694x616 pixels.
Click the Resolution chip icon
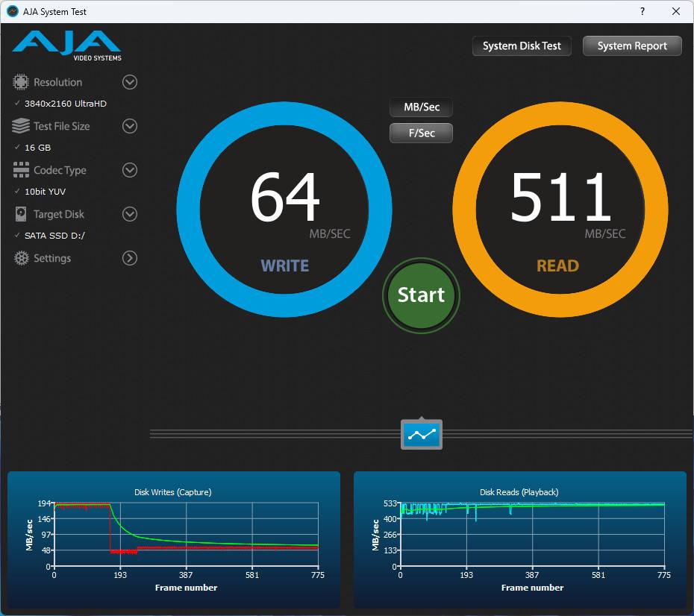pyautogui.click(x=20, y=82)
